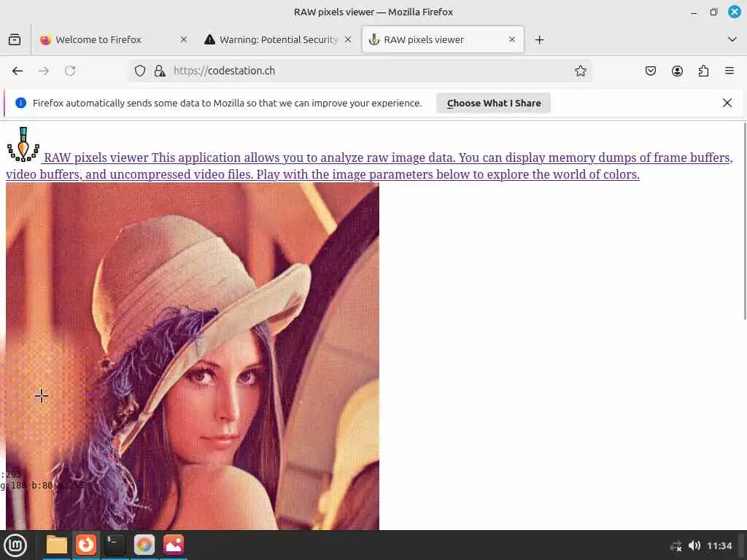Click the Choose What I Share button
The image size is (747, 560).
tap(494, 103)
